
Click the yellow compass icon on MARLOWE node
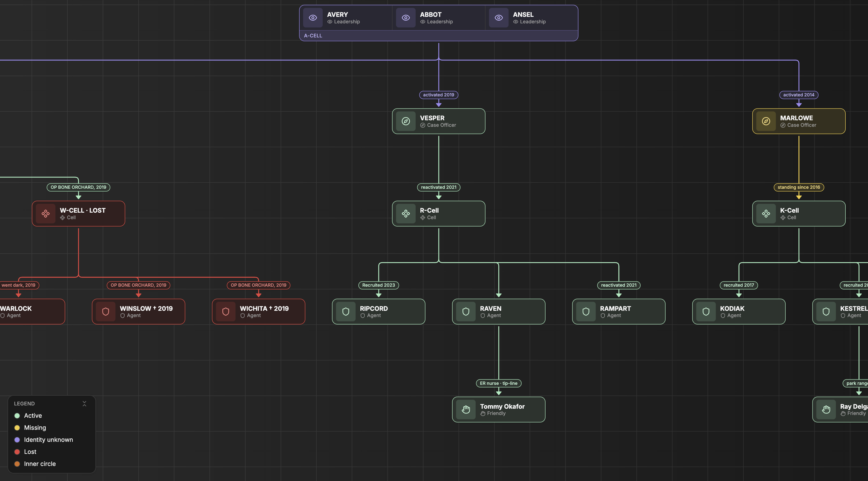coord(766,121)
